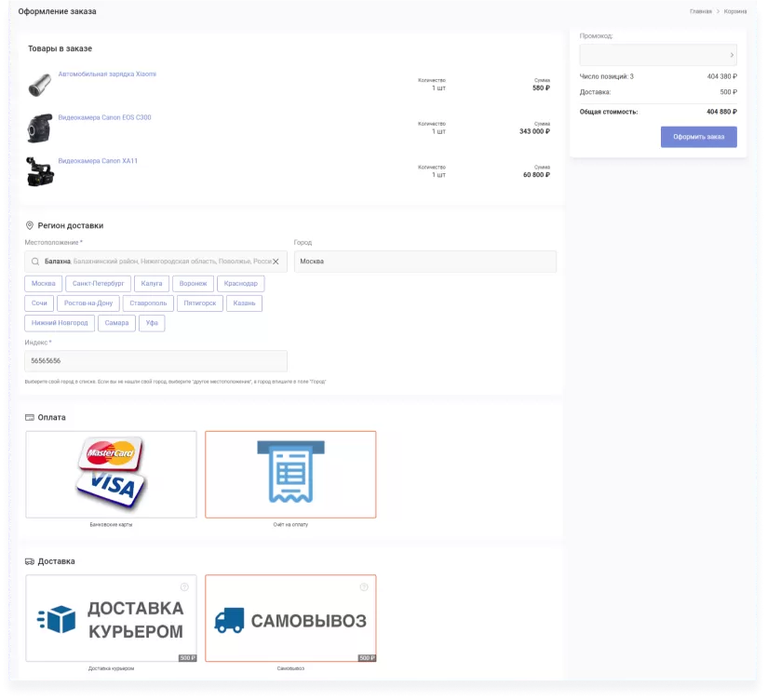Go to Главная in the breadcrumb

pos(700,11)
